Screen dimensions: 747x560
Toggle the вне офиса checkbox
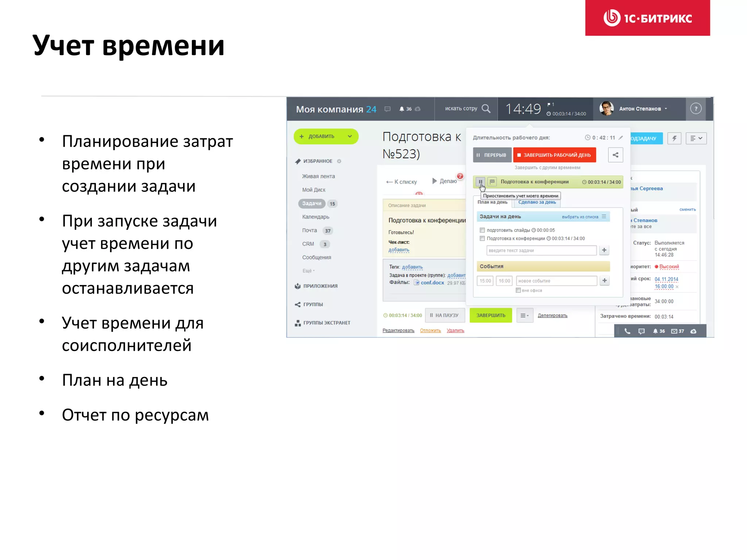point(518,290)
